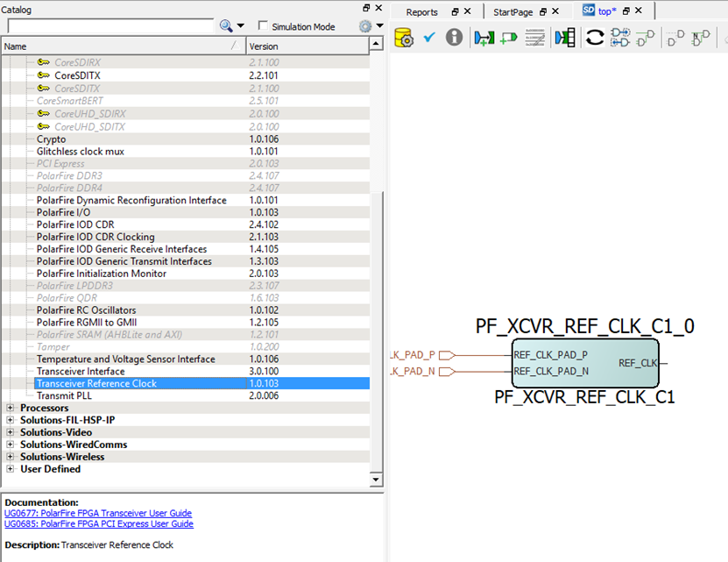The height and width of the screenshot is (562, 728).
Task: Open the catalog settings gear dropdown
Action: click(368, 26)
